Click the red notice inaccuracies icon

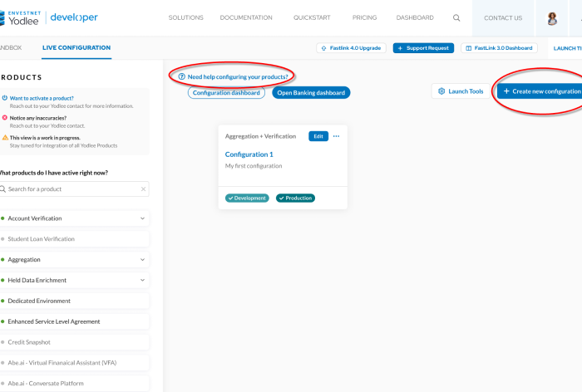(x=5, y=118)
